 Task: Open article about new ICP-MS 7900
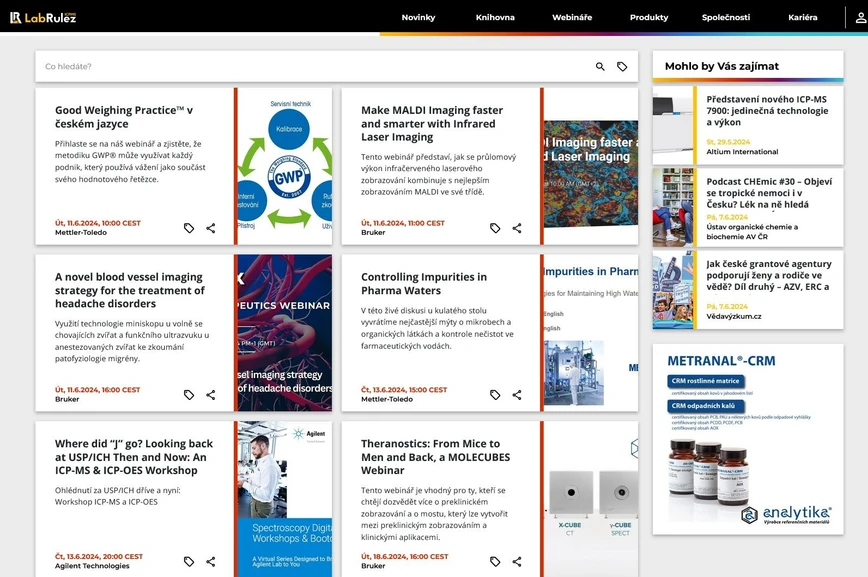point(767,111)
